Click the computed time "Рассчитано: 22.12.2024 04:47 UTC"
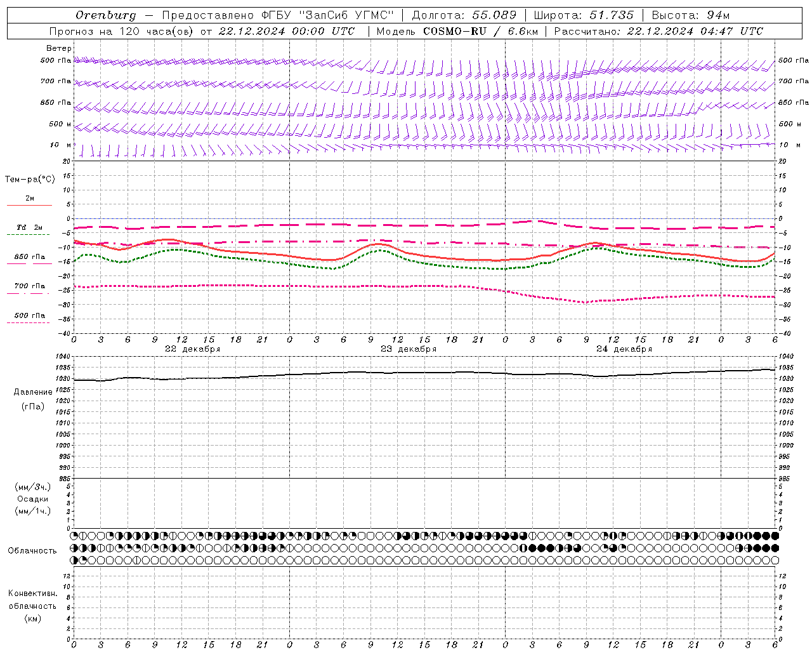Screen dimensions: 812x650 pos(658,31)
